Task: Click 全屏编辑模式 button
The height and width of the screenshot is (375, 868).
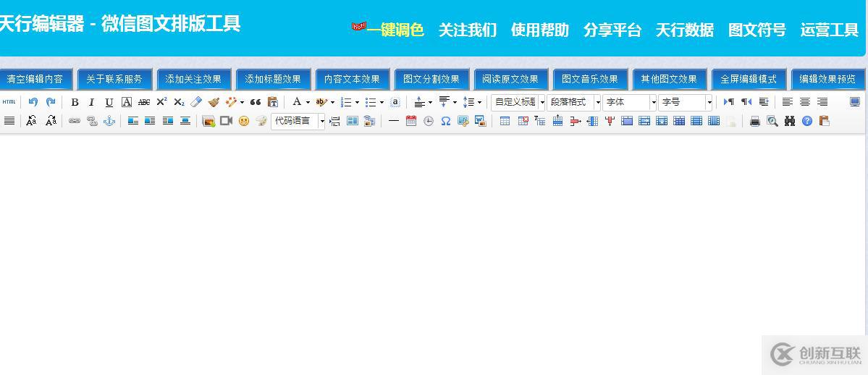Action: pos(749,79)
